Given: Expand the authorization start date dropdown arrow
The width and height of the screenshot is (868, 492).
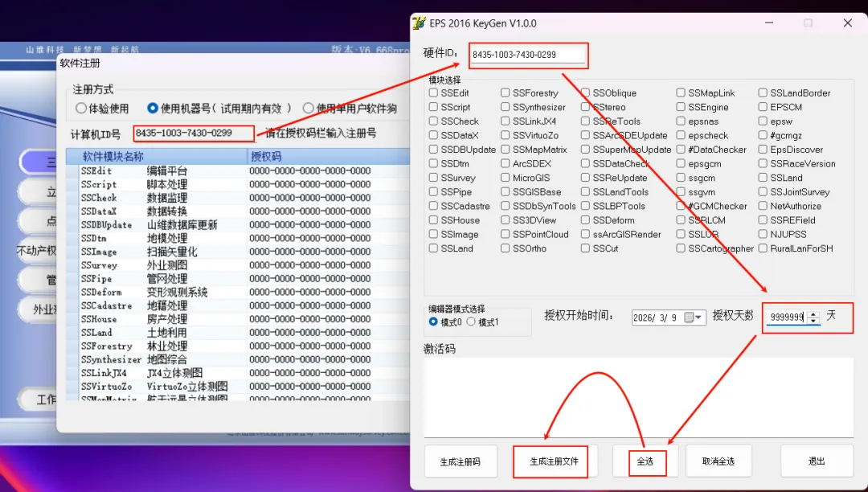Looking at the screenshot, I should [x=698, y=317].
